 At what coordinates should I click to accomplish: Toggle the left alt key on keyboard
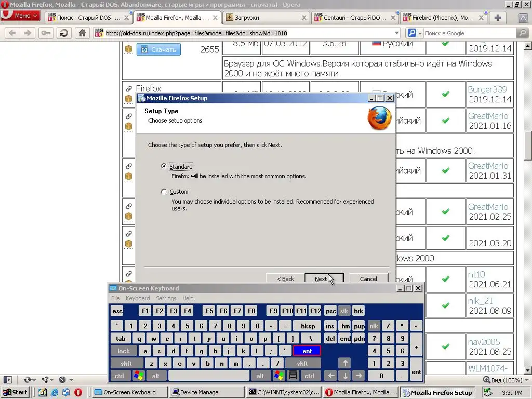[x=155, y=376]
